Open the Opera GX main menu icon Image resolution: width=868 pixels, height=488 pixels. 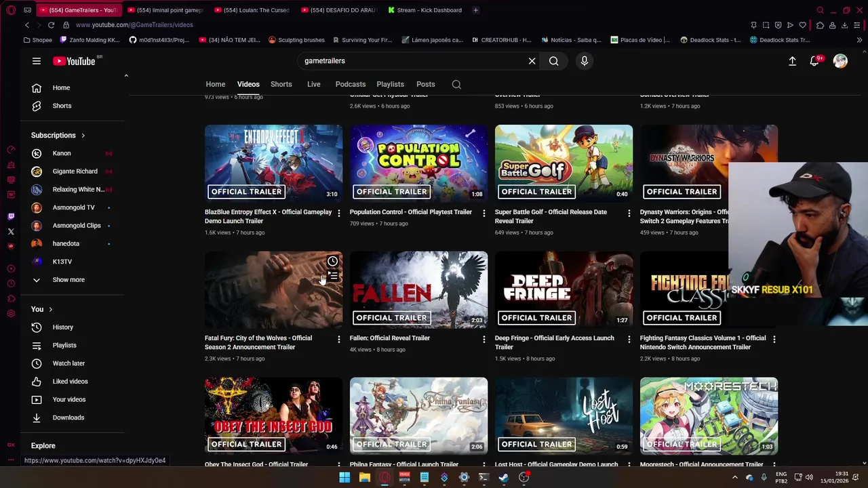(x=11, y=10)
